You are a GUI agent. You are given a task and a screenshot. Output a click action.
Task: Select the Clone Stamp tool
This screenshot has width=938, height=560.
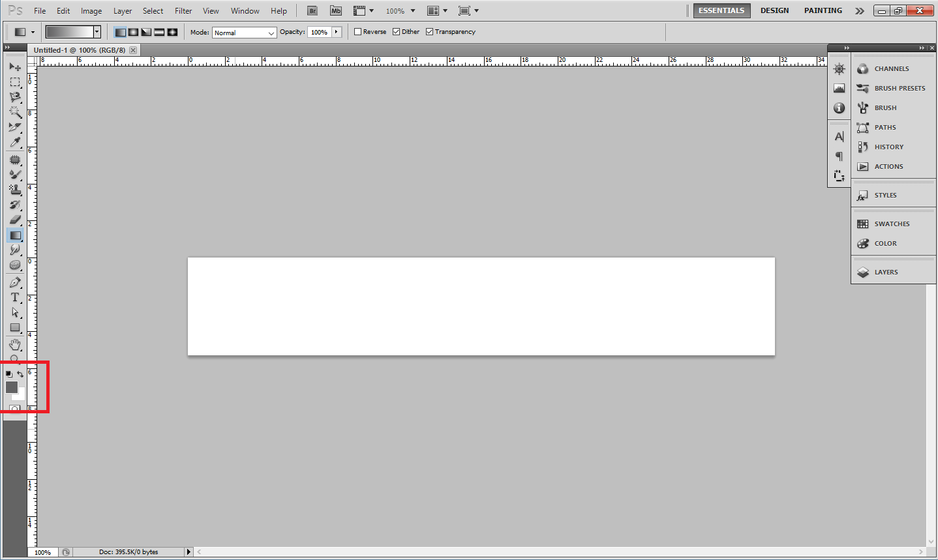point(14,190)
